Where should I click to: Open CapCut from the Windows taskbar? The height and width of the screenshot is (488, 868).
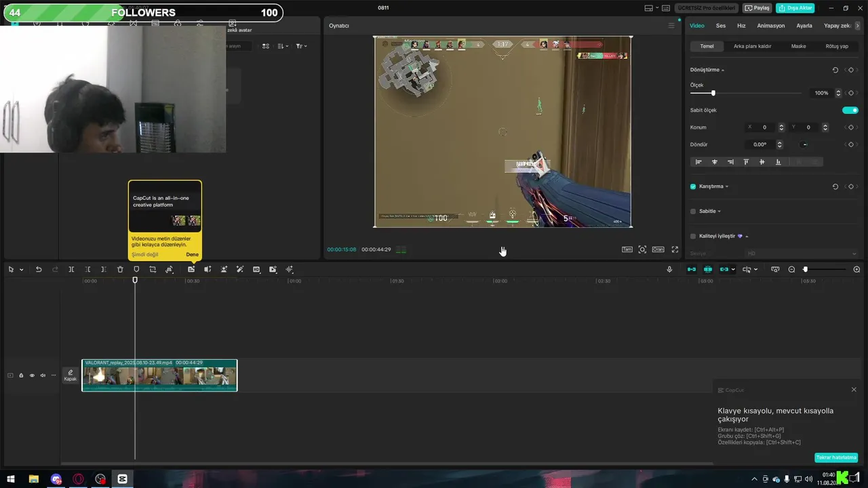122,479
